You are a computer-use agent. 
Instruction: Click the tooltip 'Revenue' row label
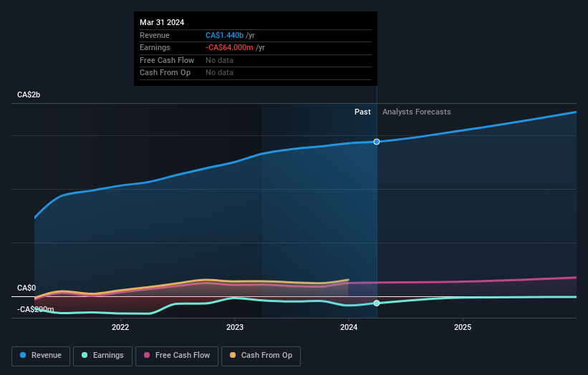pyautogui.click(x=155, y=35)
